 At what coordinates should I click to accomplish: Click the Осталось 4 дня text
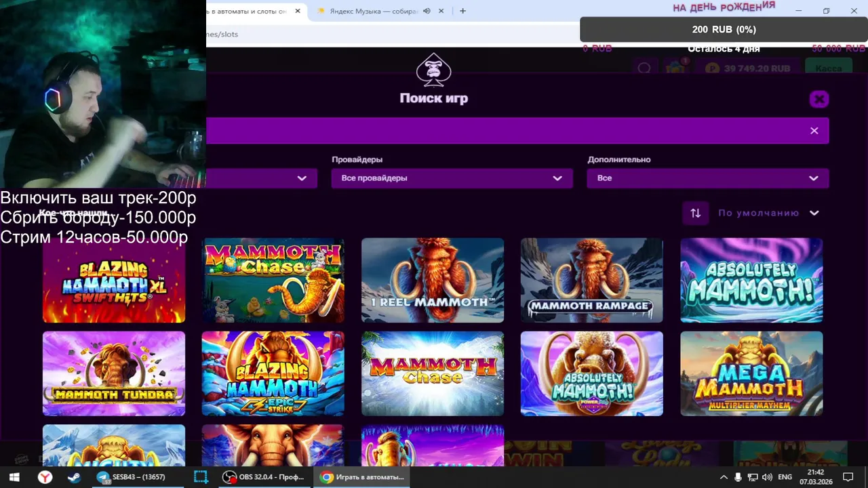click(724, 49)
